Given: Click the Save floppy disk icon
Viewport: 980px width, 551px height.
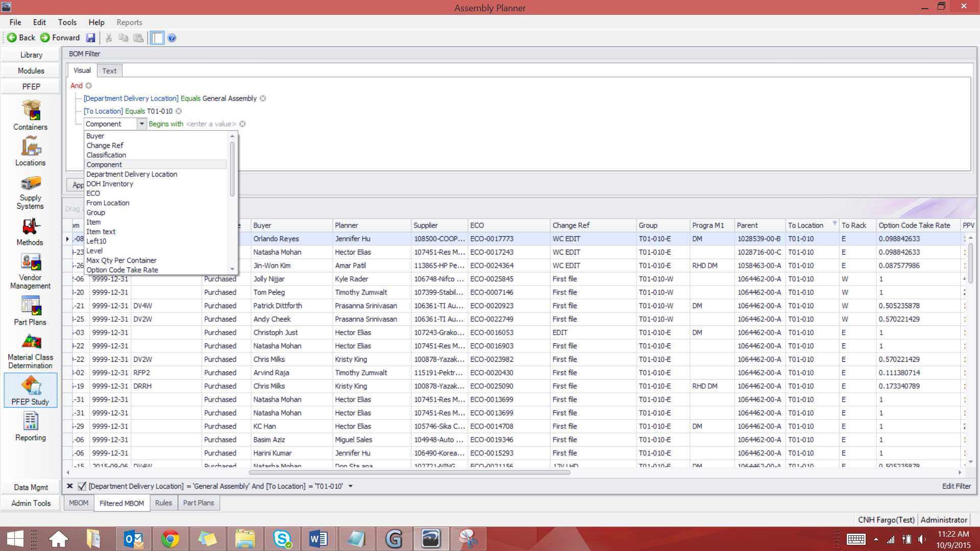Looking at the screenshot, I should pyautogui.click(x=91, y=38).
